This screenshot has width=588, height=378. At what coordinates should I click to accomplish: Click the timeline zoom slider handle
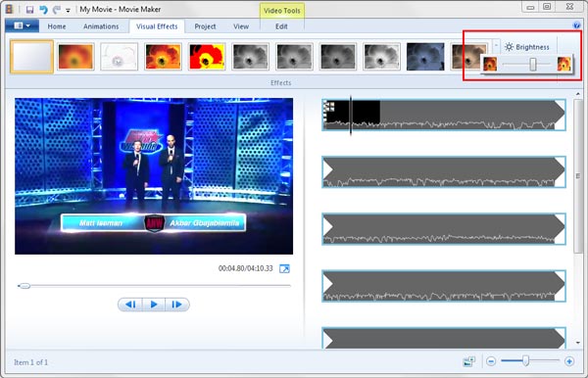(x=525, y=360)
